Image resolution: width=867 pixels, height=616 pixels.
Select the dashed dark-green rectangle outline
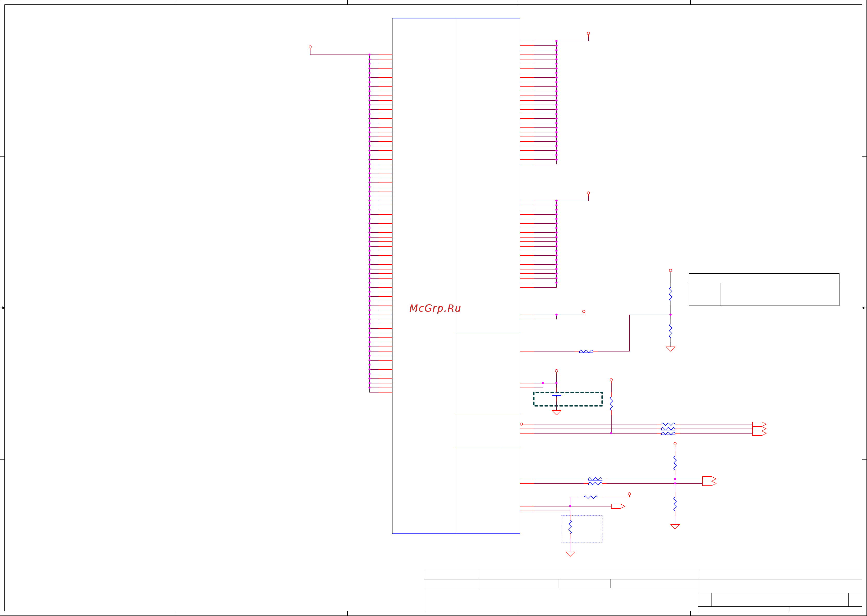568,399
